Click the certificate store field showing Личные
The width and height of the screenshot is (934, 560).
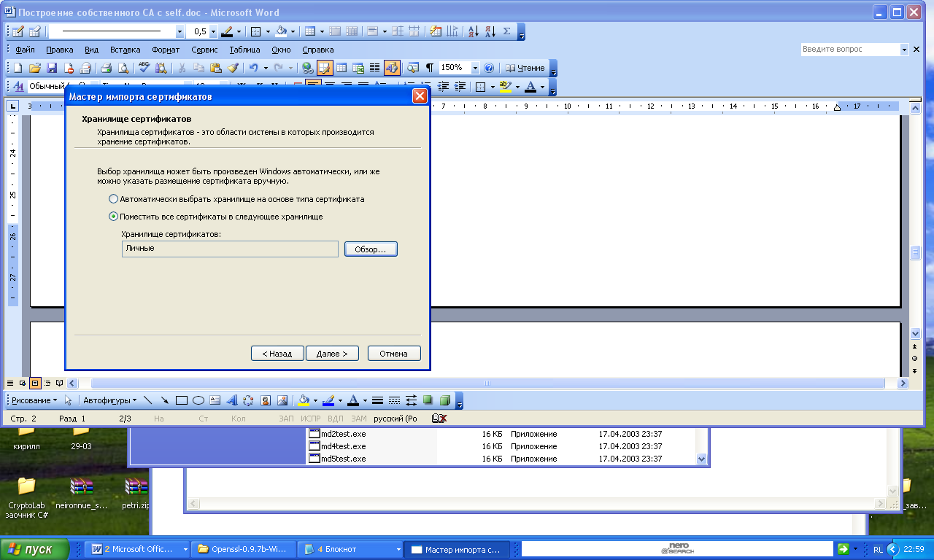point(230,249)
